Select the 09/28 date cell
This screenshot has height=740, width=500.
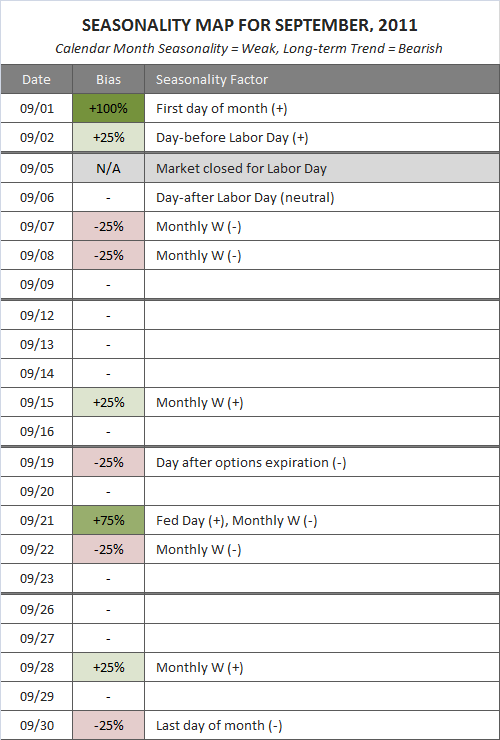[x=36, y=667]
